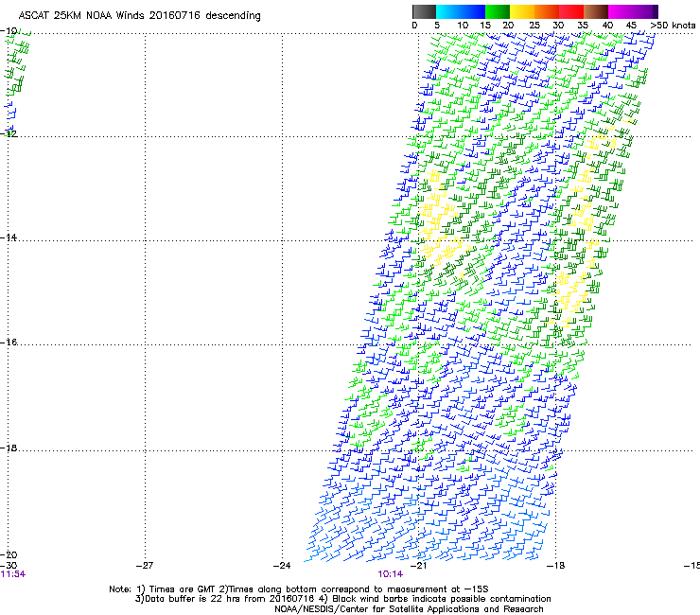Click the -18 longitude axis label at bottom
The image size is (700, 615).
click(556, 565)
